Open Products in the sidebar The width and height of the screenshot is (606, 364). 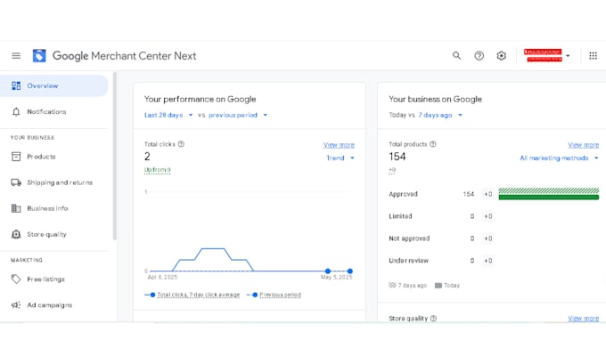tap(53, 157)
